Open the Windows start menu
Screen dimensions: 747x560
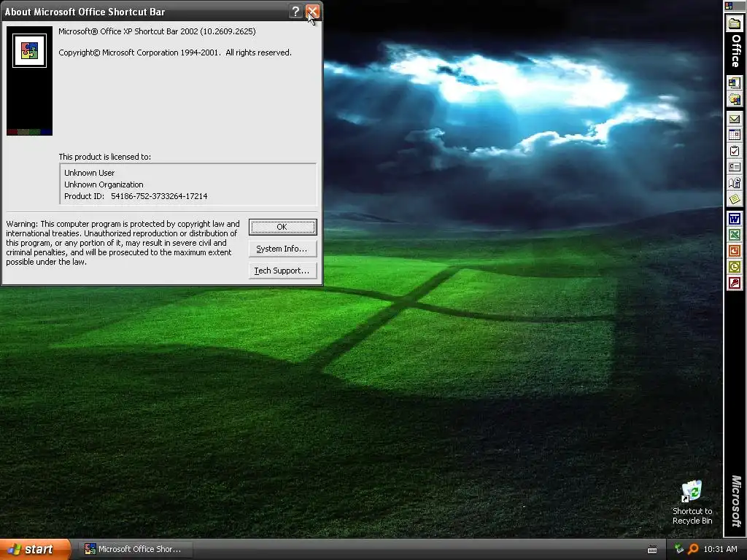pyautogui.click(x=35, y=550)
